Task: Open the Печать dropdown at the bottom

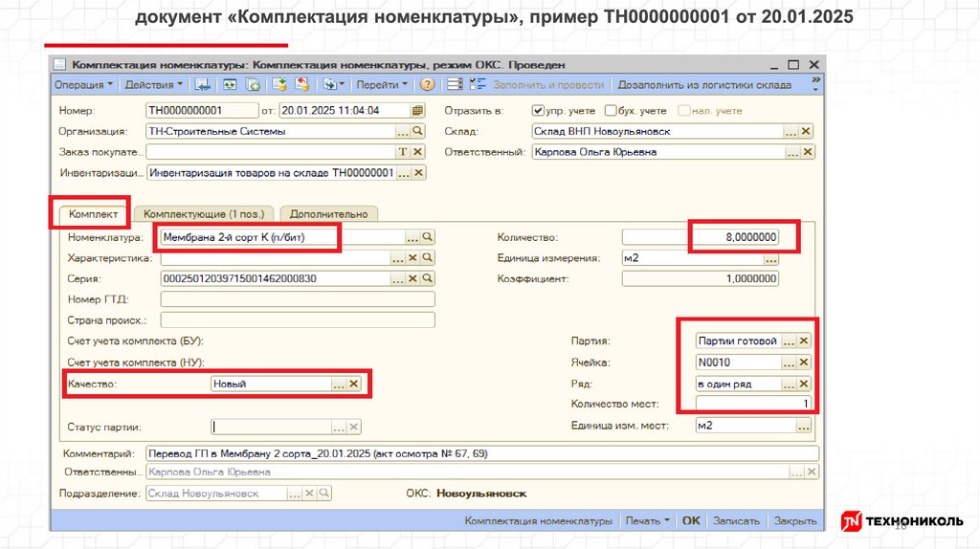Action: [x=648, y=520]
